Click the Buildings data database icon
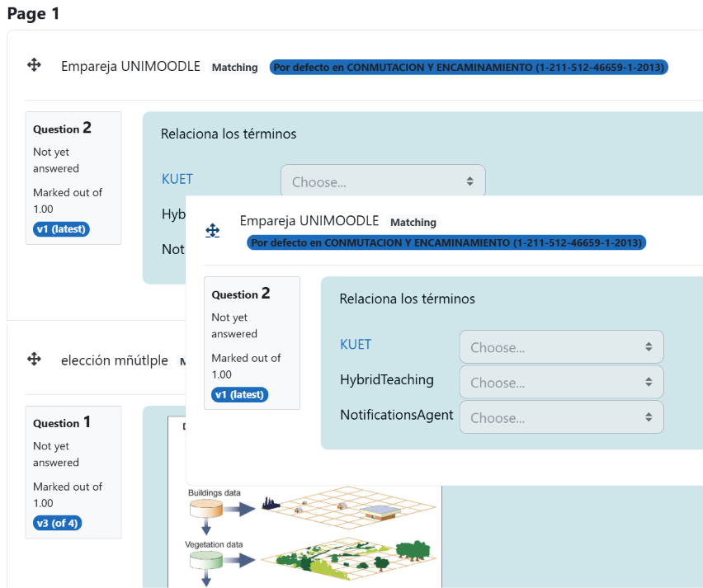703x588 pixels. pos(206,509)
